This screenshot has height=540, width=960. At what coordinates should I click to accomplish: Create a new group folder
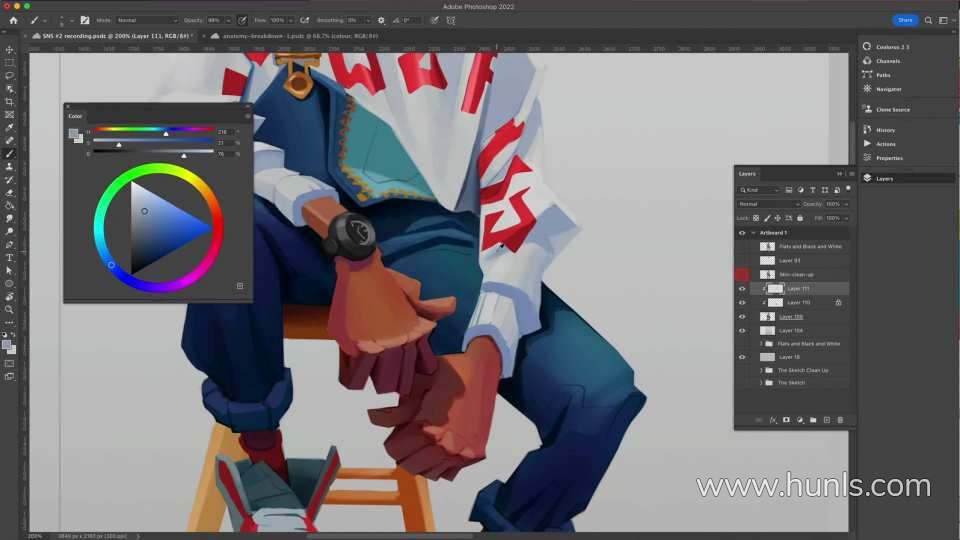[813, 420]
